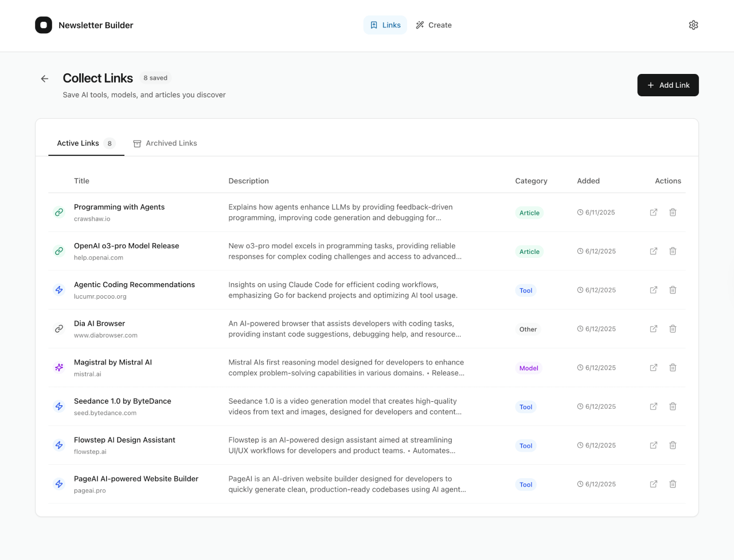Click the Article tag on Programming with Agents row

coord(529,213)
